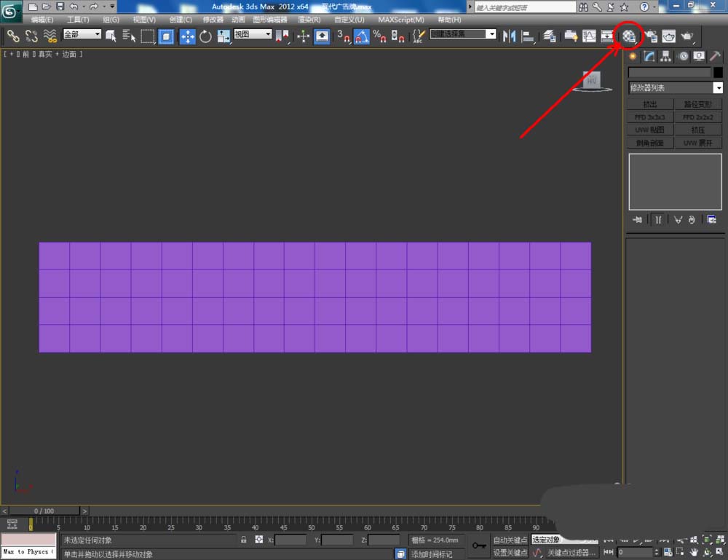
Task: Click the Render Production teapot icon
Action: (687, 36)
